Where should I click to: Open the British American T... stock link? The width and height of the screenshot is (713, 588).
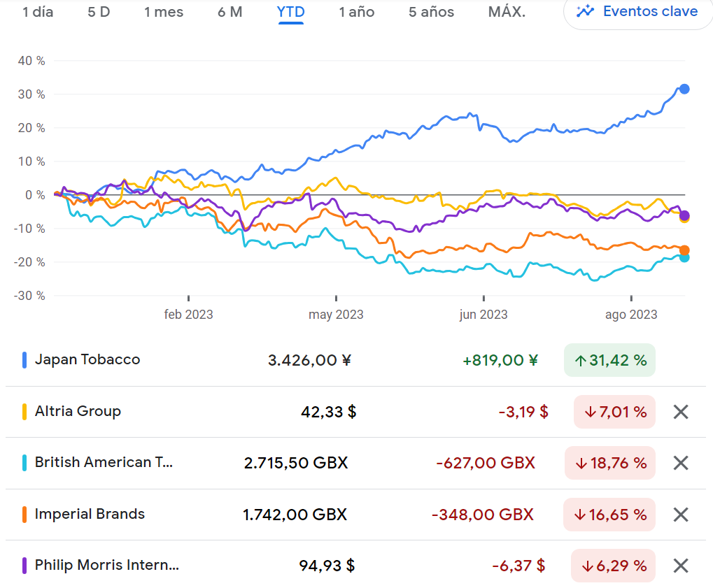[104, 462]
